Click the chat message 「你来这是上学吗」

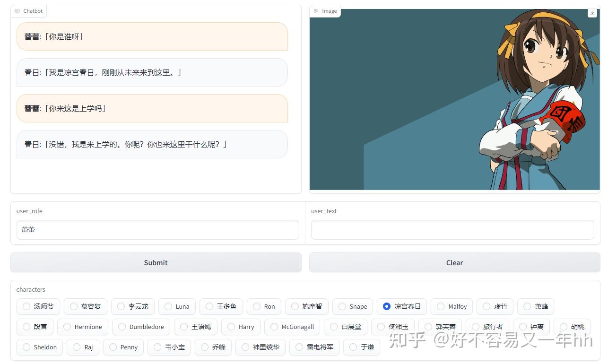coord(152,108)
